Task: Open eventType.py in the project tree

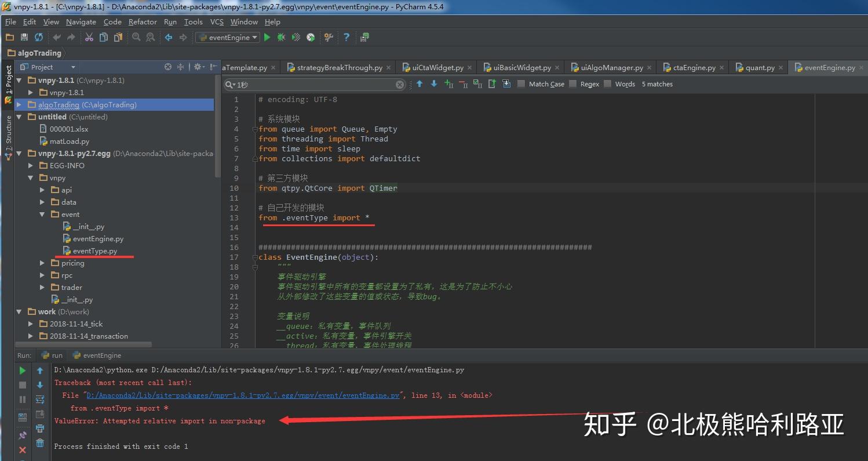Action: point(95,251)
